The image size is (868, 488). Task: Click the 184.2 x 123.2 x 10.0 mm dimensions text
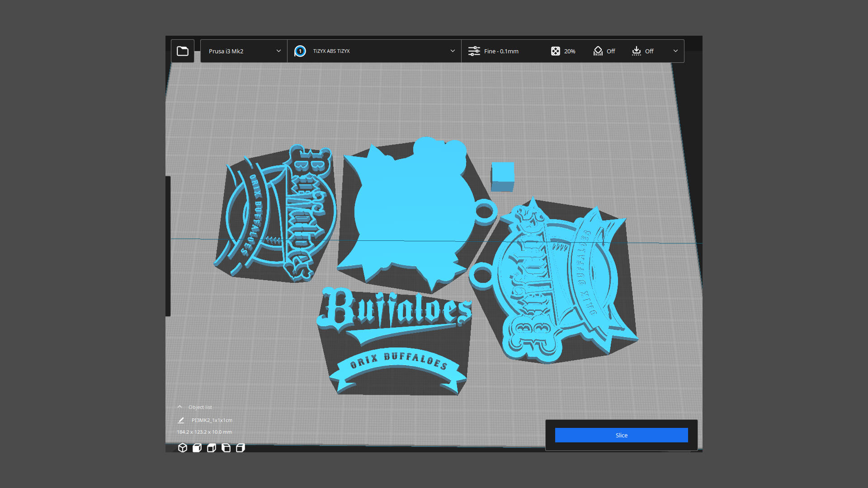coord(204,432)
